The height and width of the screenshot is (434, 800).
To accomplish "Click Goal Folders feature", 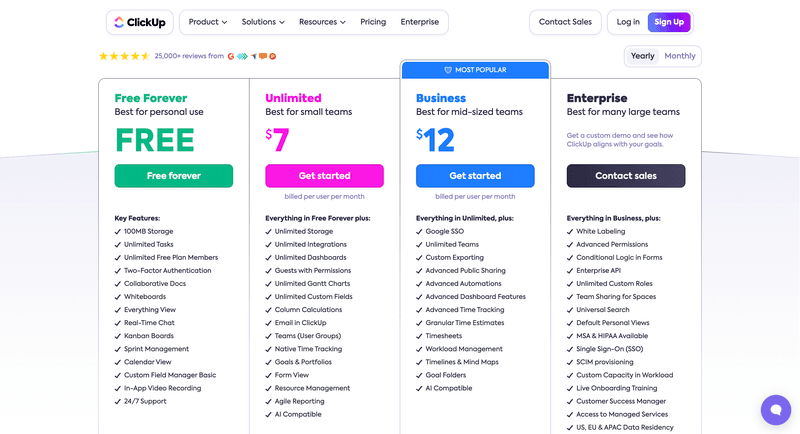I will pyautogui.click(x=446, y=375).
